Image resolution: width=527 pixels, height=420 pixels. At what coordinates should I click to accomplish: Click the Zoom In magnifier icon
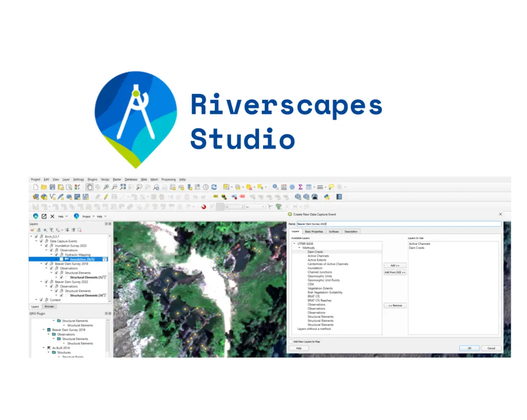(x=106, y=187)
